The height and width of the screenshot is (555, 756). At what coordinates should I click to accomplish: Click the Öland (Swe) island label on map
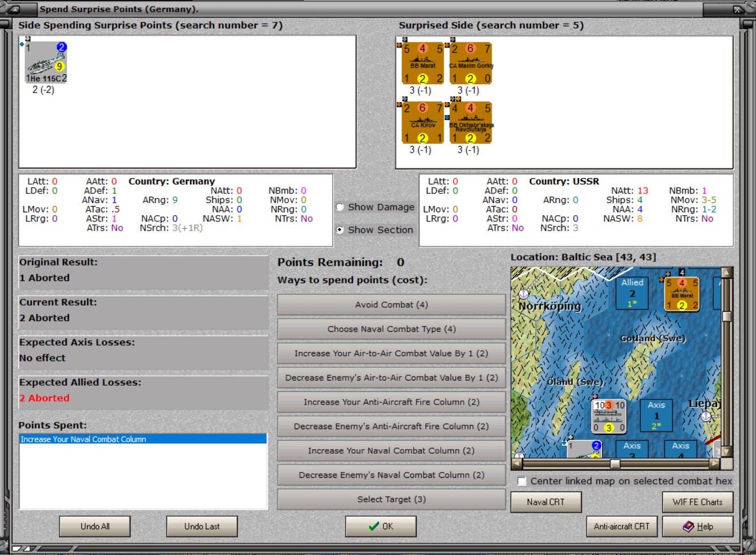point(575,382)
